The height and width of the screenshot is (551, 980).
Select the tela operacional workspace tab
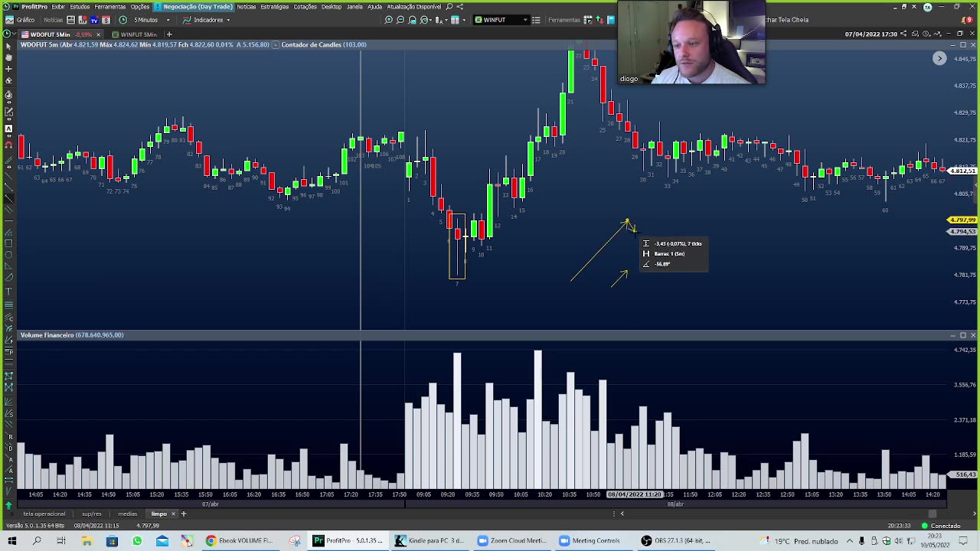coord(44,514)
